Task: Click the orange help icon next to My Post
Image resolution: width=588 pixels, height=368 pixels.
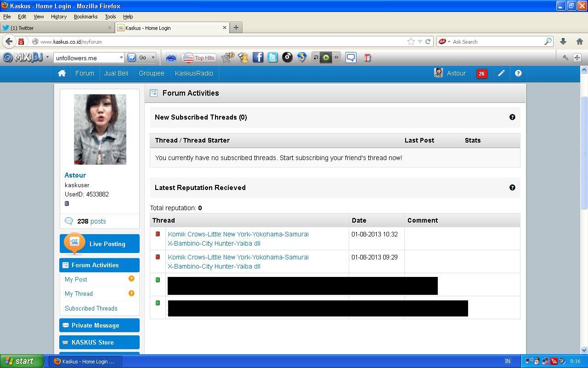Action: click(x=131, y=279)
